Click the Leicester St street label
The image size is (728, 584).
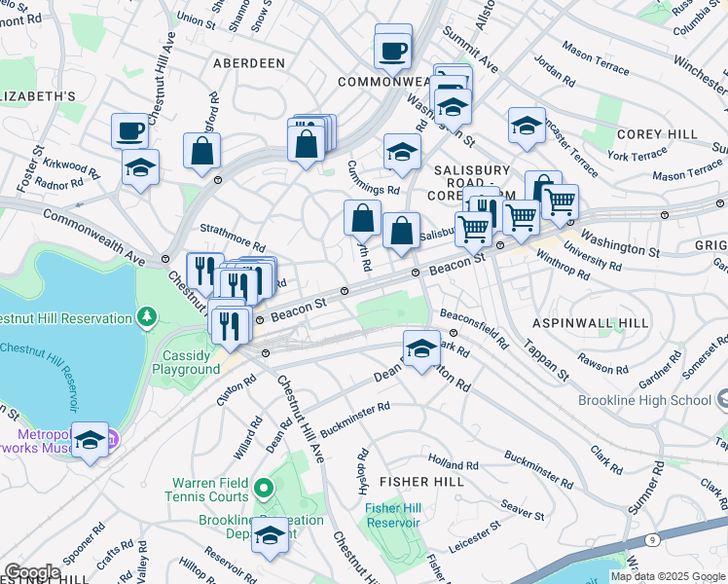click(474, 537)
